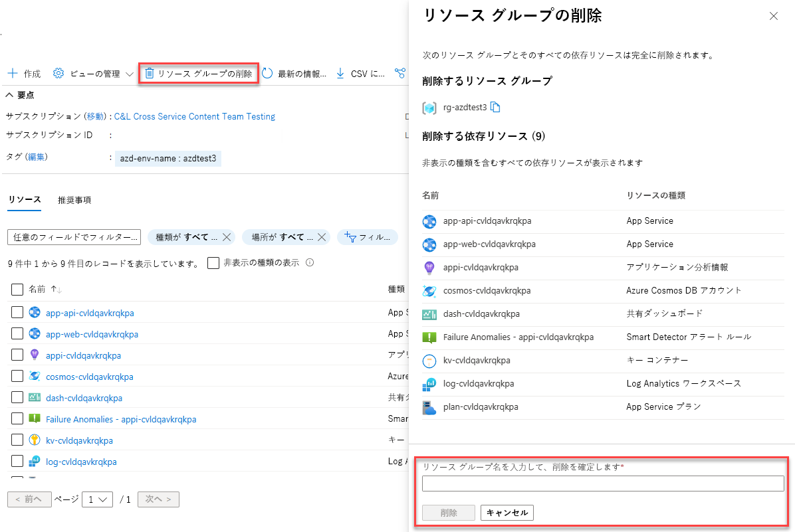Go to the 前へ previous page button

pyautogui.click(x=29, y=499)
